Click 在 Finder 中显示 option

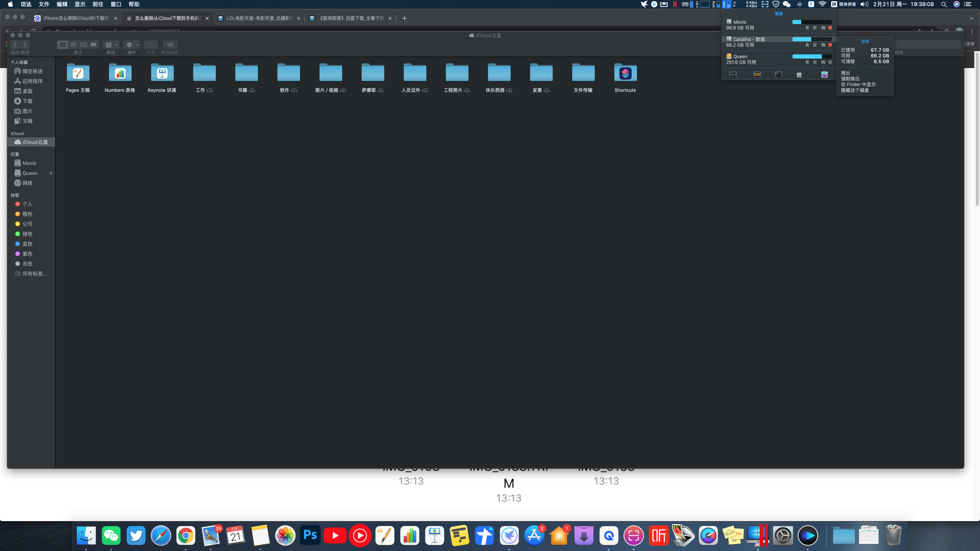858,85
